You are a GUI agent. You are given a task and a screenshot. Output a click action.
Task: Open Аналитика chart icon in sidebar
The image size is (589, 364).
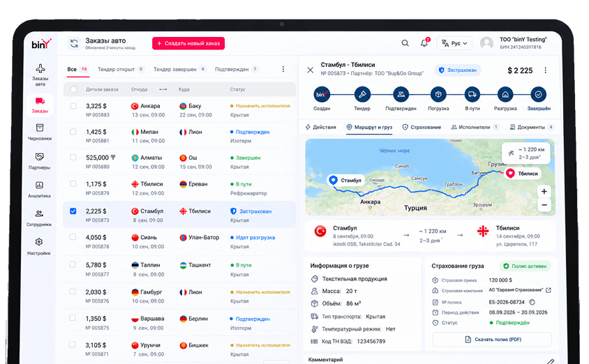click(x=40, y=185)
